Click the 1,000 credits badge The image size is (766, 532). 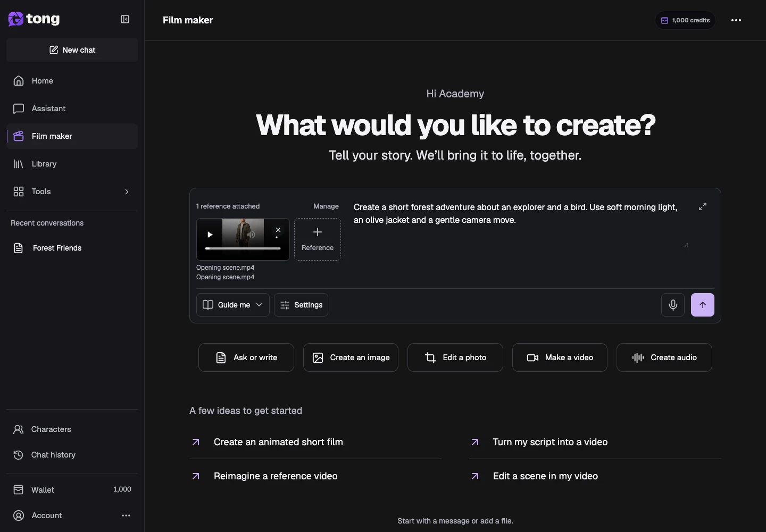[685, 20]
